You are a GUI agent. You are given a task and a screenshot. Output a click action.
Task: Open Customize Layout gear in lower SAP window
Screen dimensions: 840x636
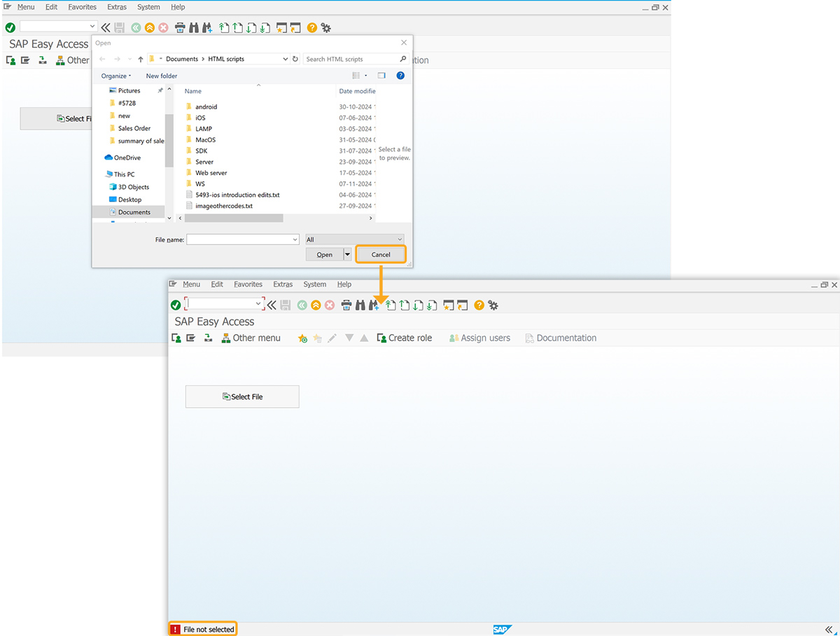(x=493, y=305)
